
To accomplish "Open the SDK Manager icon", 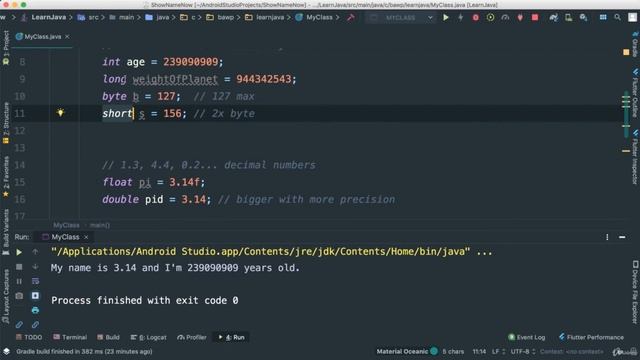I will click(584, 18).
